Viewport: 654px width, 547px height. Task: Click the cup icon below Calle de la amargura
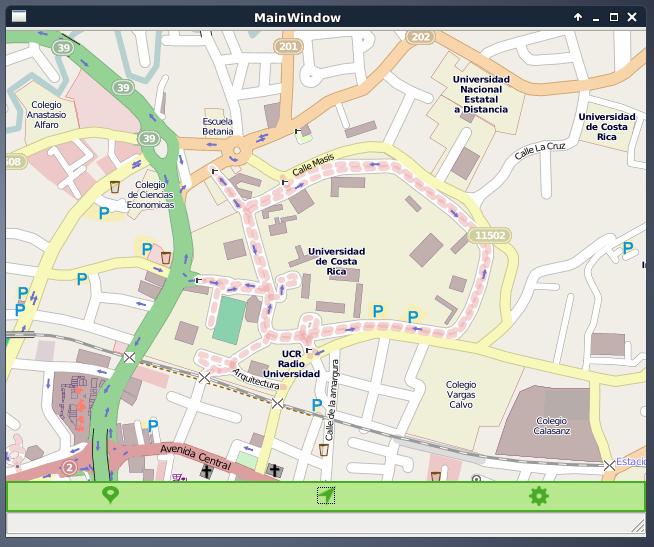(x=324, y=450)
